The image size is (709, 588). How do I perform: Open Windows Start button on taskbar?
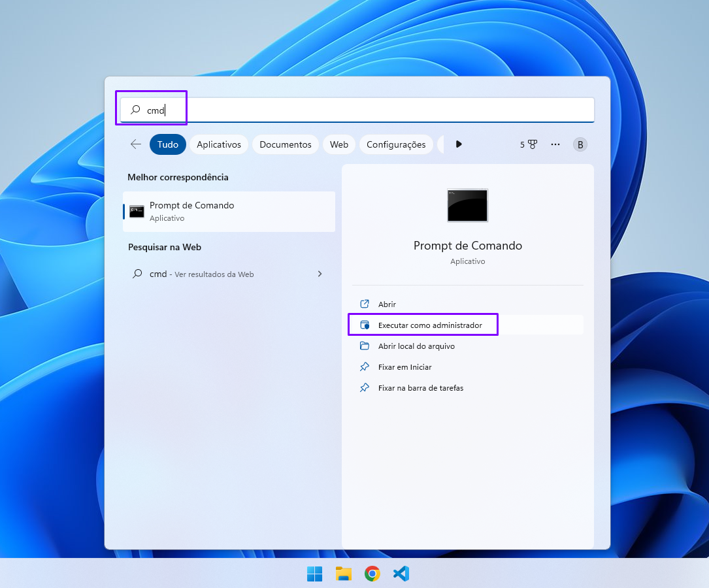point(315,574)
